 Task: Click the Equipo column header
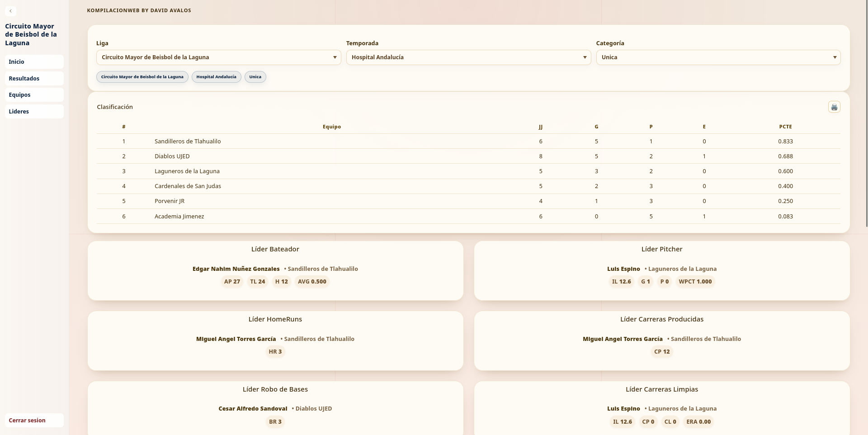(332, 127)
